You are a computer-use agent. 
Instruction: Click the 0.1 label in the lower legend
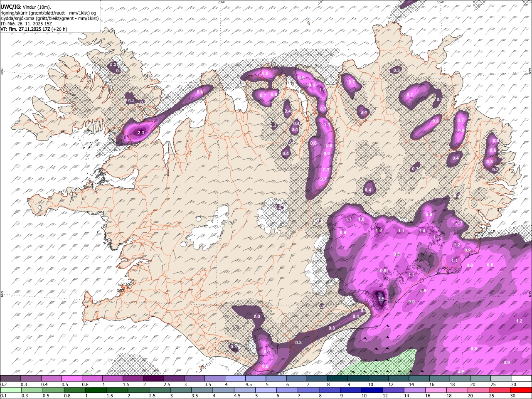pos(4,396)
